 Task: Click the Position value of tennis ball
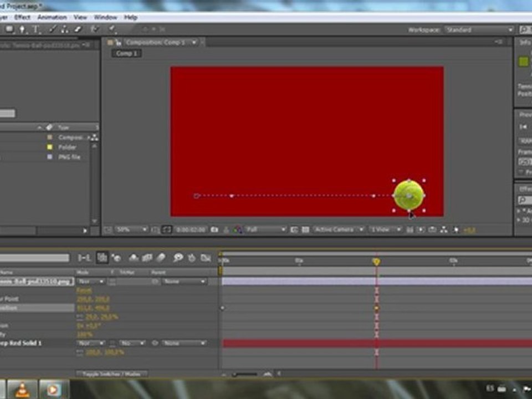[93, 308]
